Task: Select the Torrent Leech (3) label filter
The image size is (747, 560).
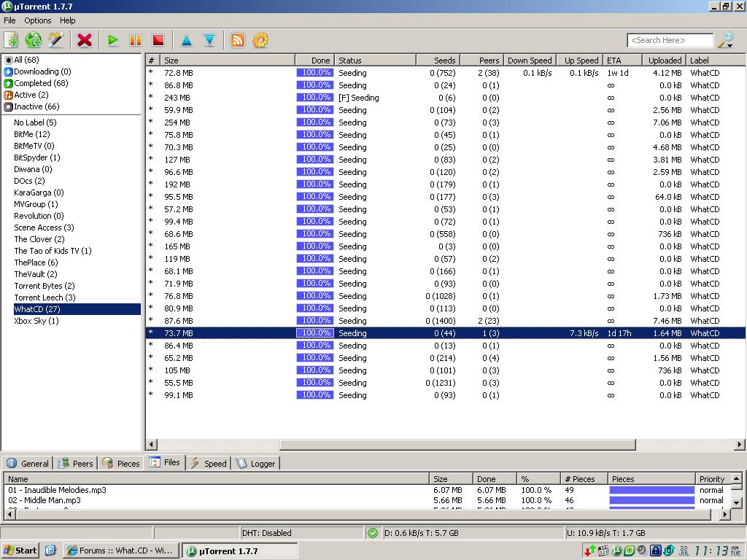Action: 44,297
